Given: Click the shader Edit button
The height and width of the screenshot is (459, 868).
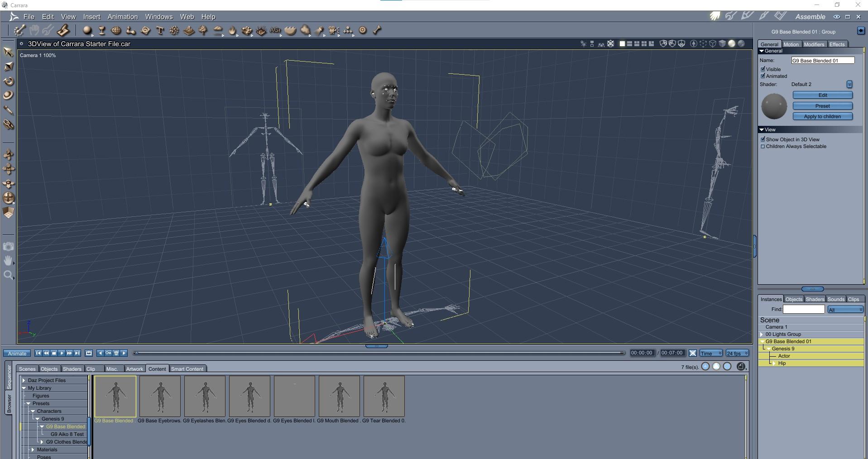Looking at the screenshot, I should tap(823, 95).
